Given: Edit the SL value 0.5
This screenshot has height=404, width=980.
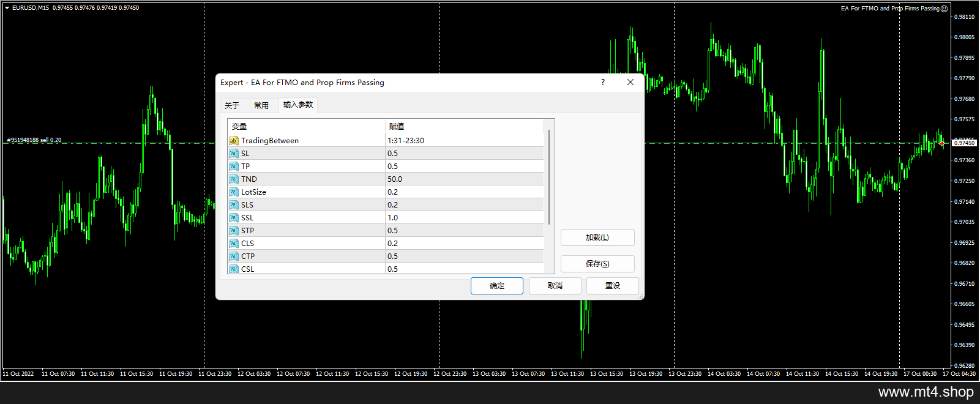Looking at the screenshot, I should click(x=465, y=154).
